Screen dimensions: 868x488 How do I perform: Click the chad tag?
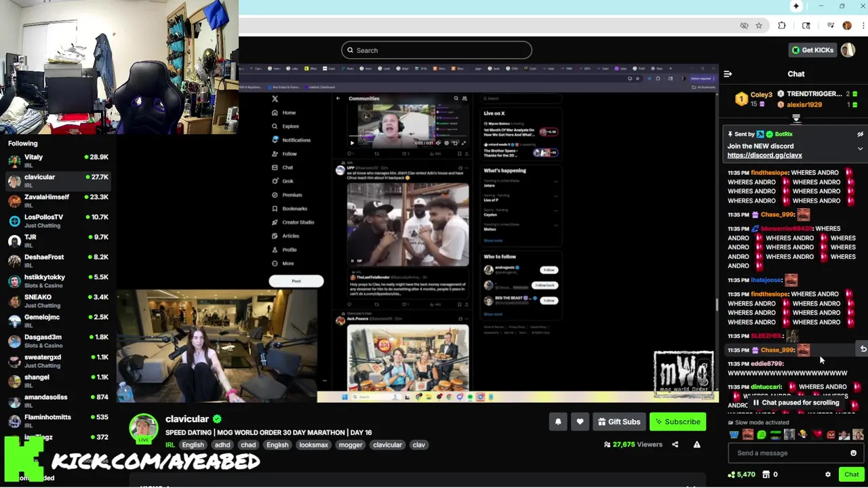pyautogui.click(x=248, y=445)
